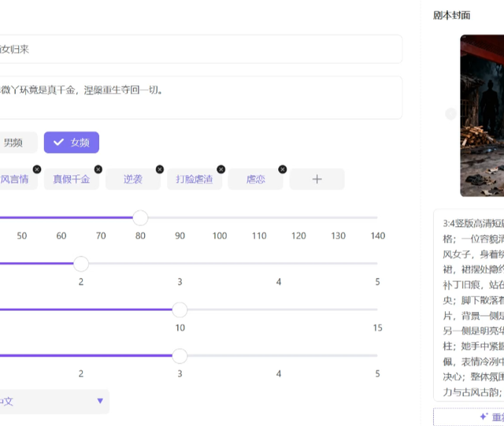
Task: Click the previous arrow on the cover image
Action: pos(450,114)
